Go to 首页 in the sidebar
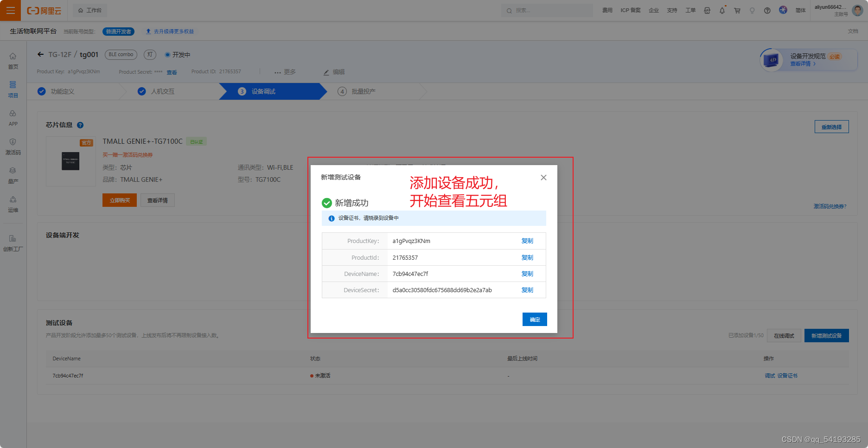Viewport: 868px width, 448px height. [x=13, y=61]
